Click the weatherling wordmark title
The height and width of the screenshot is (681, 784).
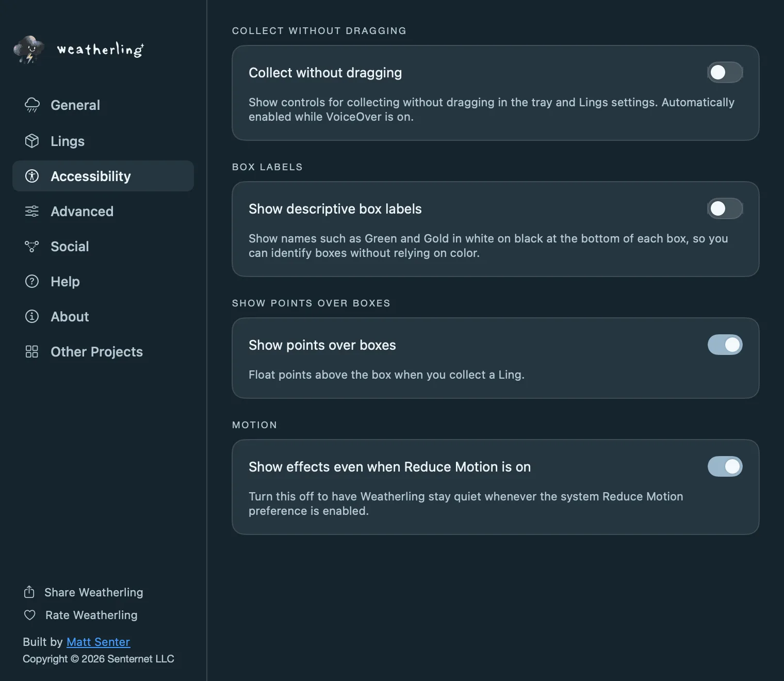pyautogui.click(x=100, y=50)
